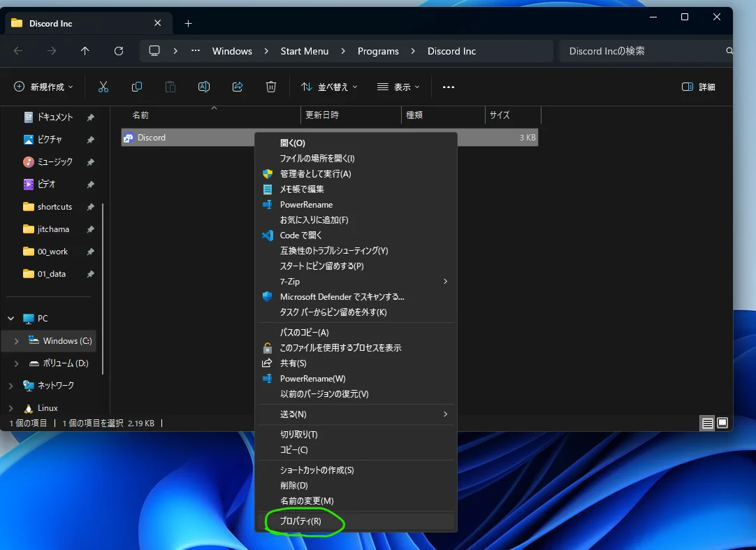Screen dimensions: 756x550
Task: Switch to large icons view in status bar
Action: click(x=722, y=423)
